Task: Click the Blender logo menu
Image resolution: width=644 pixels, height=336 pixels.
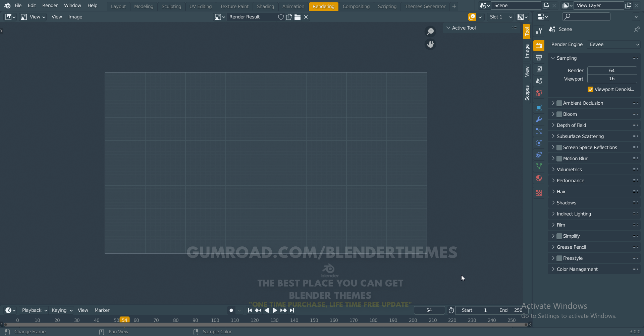Action: point(7,5)
